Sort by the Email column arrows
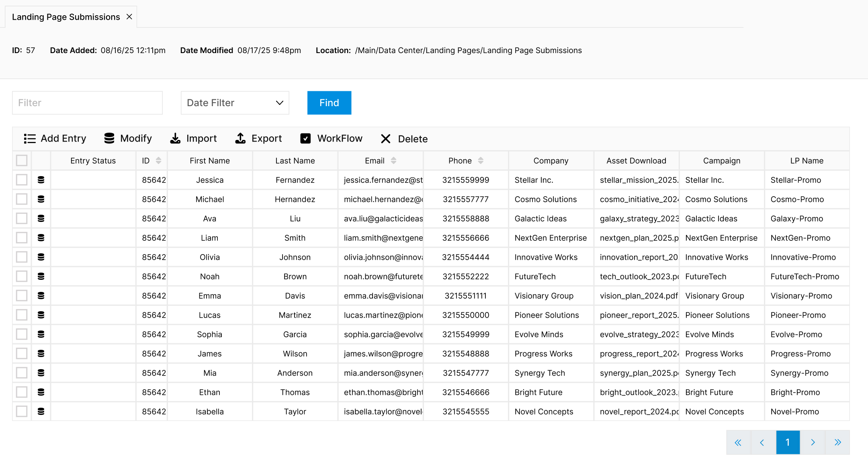 [393, 160]
